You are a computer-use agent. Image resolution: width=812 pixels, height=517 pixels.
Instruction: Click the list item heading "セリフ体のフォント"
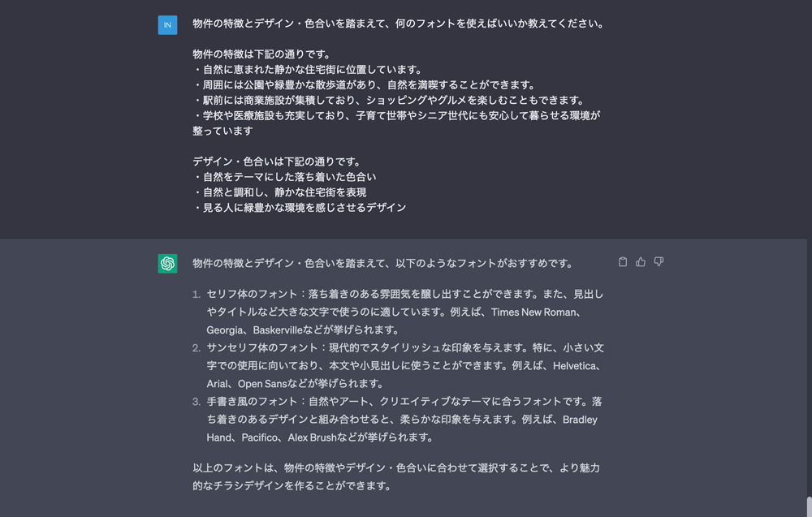point(253,294)
